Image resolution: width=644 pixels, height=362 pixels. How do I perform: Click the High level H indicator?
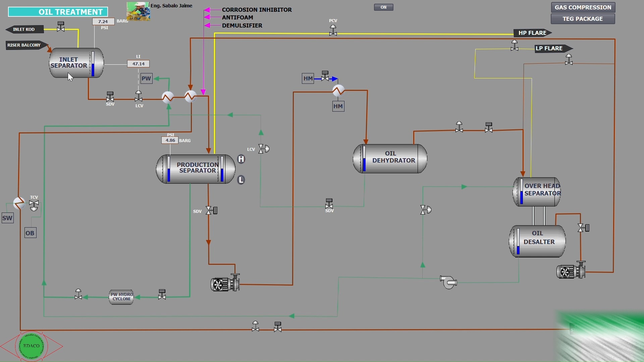(241, 159)
